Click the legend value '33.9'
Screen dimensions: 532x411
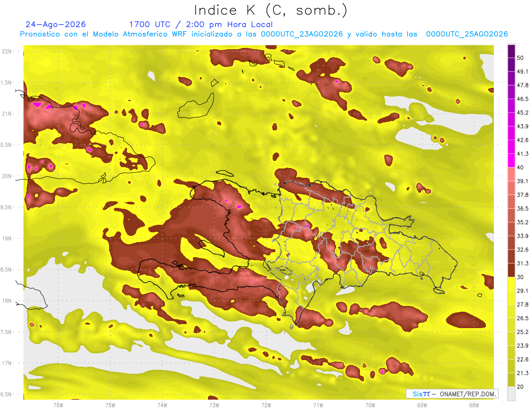coord(522,236)
